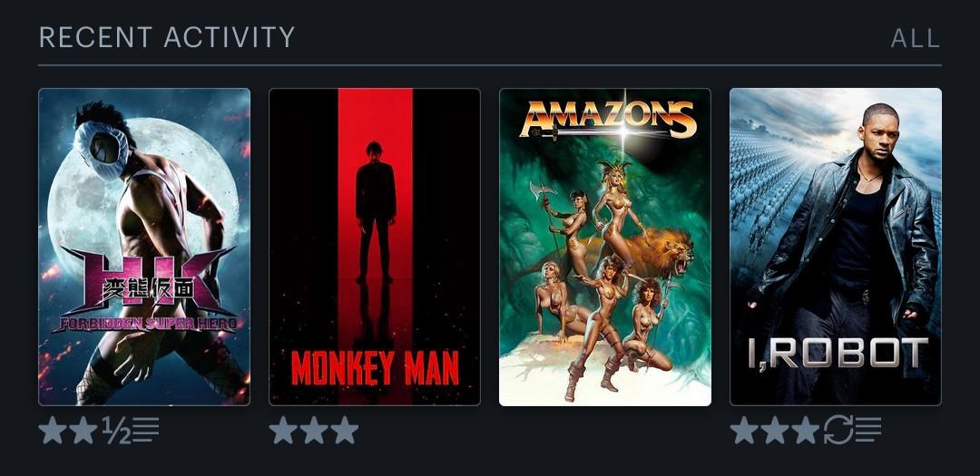Viewport: 980px width, 476px height.
Task: Click the red MONKEY MAN title text
Action: click(x=375, y=368)
